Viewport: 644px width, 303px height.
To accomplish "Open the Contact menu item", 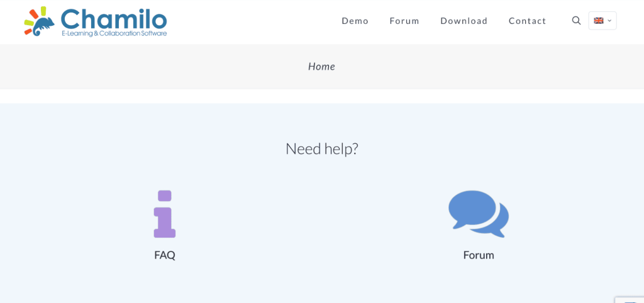I will [x=528, y=21].
